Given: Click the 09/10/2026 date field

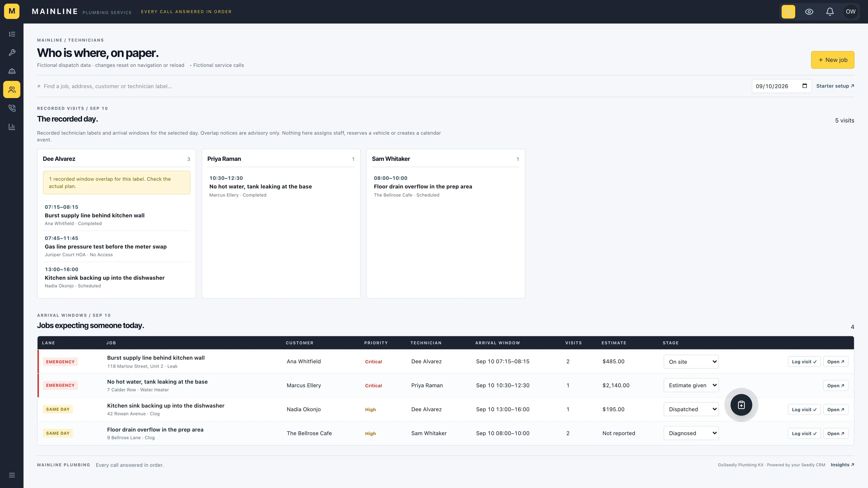Looking at the screenshot, I should [781, 86].
